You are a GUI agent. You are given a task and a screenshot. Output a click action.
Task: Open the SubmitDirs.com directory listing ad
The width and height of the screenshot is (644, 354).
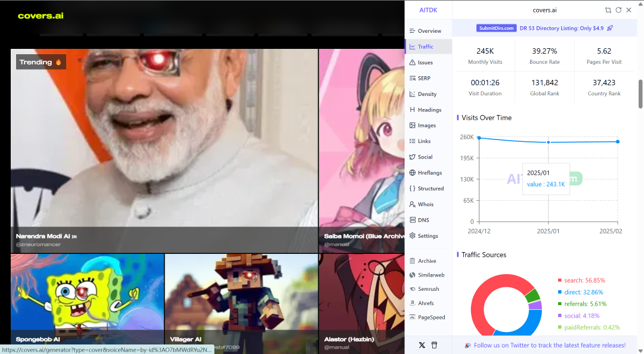pyautogui.click(x=544, y=28)
